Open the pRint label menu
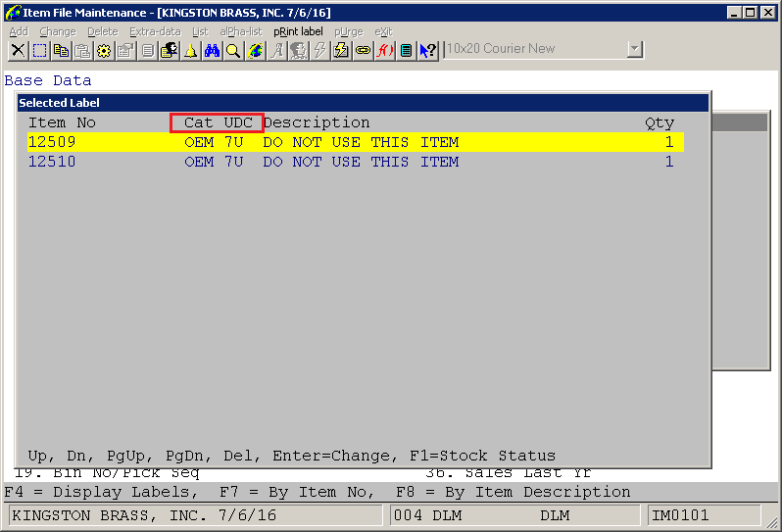Image resolution: width=782 pixels, height=532 pixels. (298, 31)
